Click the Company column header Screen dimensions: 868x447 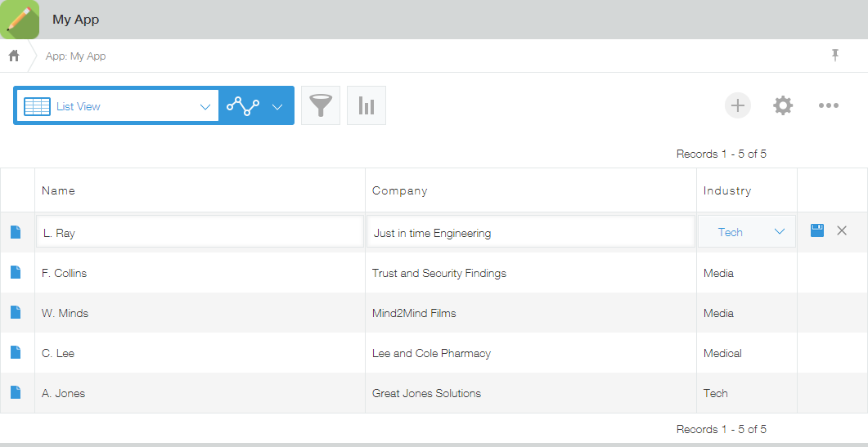tap(400, 191)
